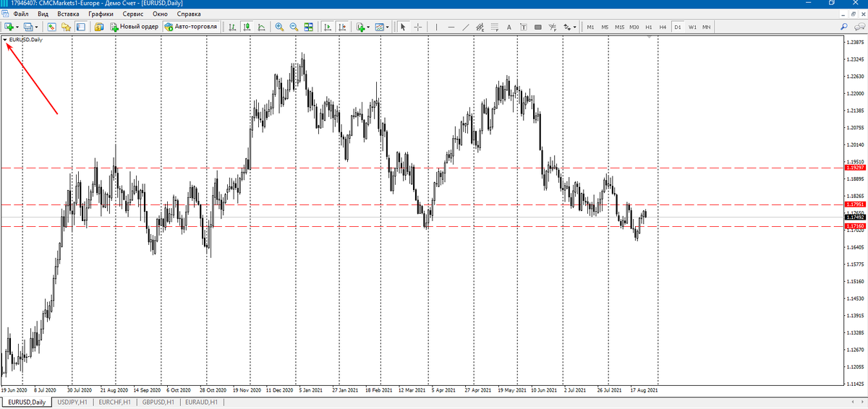The height and width of the screenshot is (409, 868).
Task: Open the Файл menu
Action: [x=21, y=14]
